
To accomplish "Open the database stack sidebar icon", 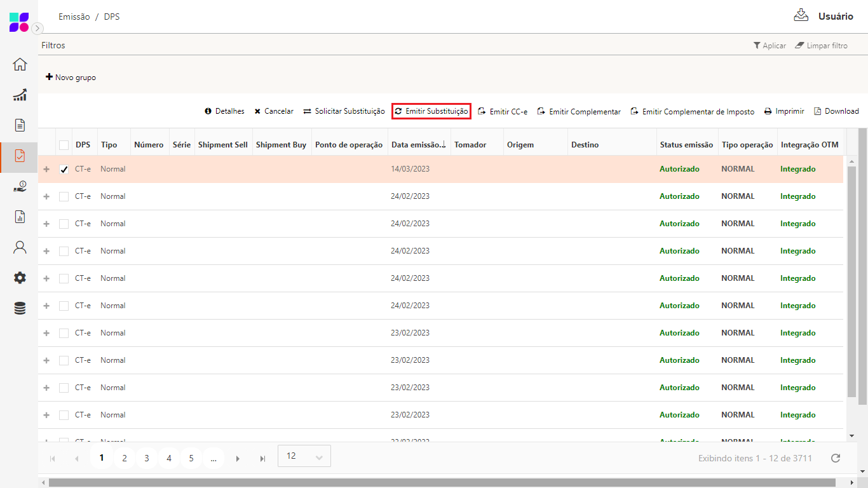I will click(x=20, y=308).
